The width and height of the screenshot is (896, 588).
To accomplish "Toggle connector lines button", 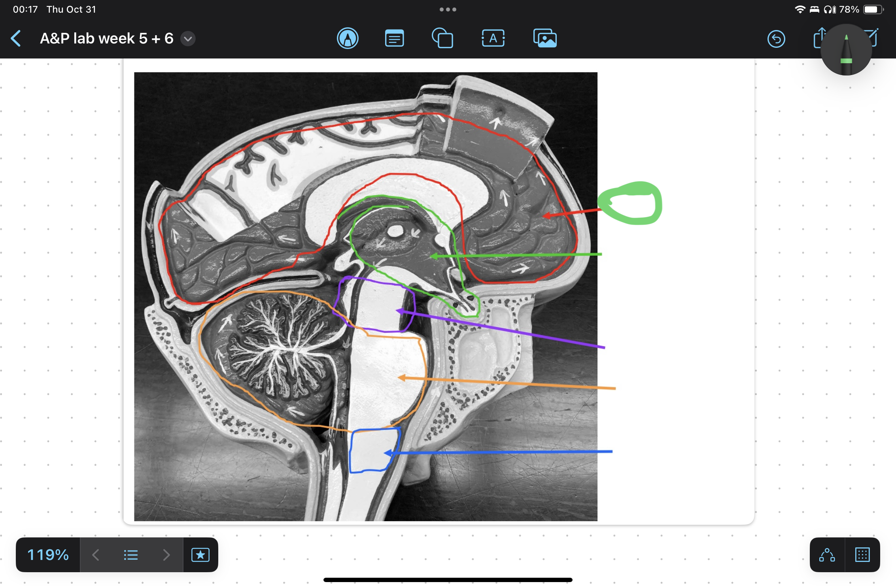I will point(827,555).
